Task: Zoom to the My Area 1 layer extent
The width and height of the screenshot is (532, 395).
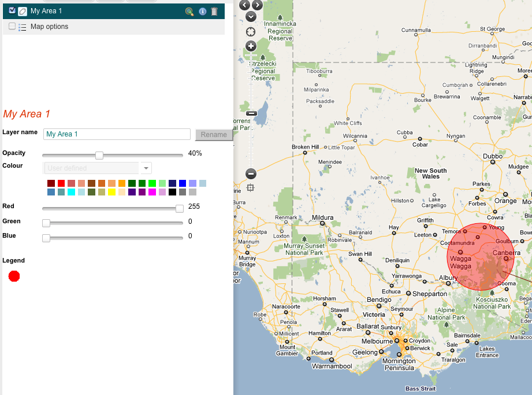Action: pyautogui.click(x=189, y=12)
